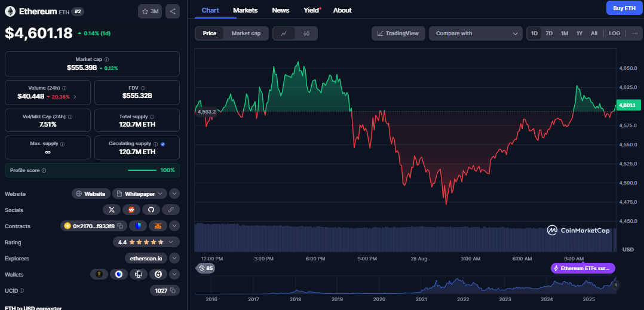Click the blue shield icon in Contracts

(x=138, y=226)
